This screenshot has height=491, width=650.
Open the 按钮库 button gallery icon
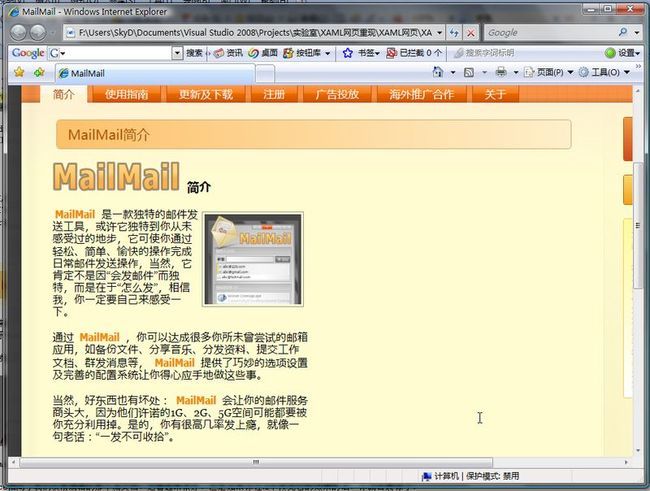289,53
